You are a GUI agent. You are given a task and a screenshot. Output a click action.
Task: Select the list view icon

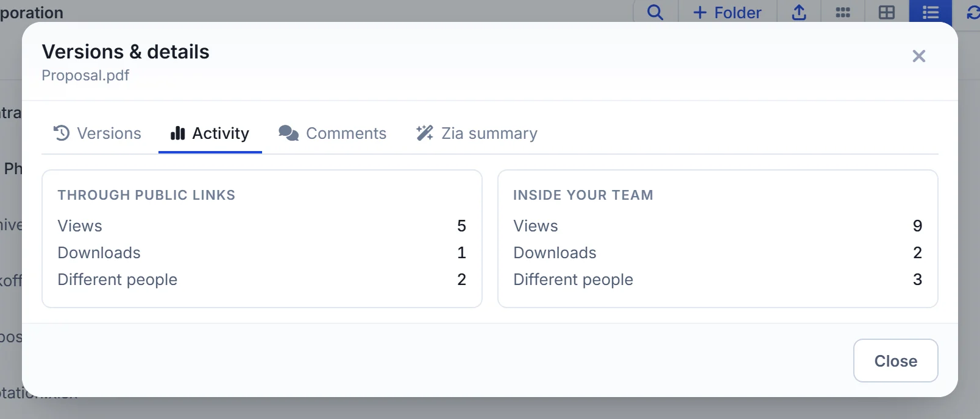coord(931,12)
